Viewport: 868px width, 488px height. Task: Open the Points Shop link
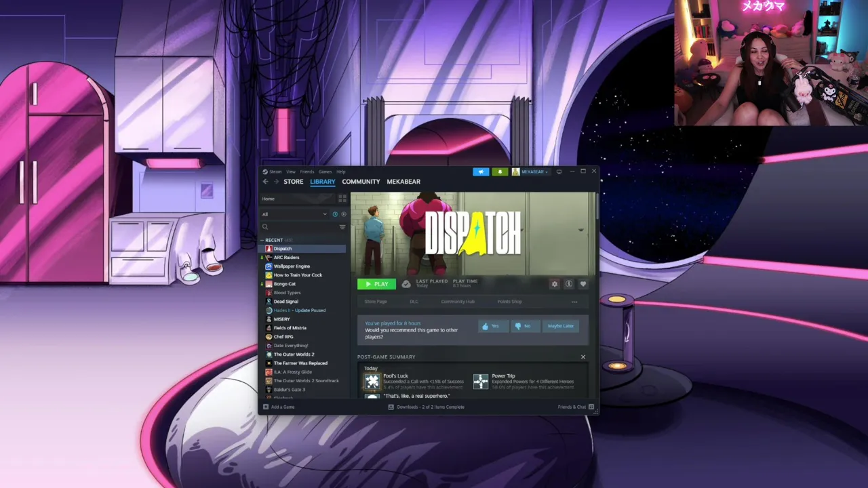point(509,302)
